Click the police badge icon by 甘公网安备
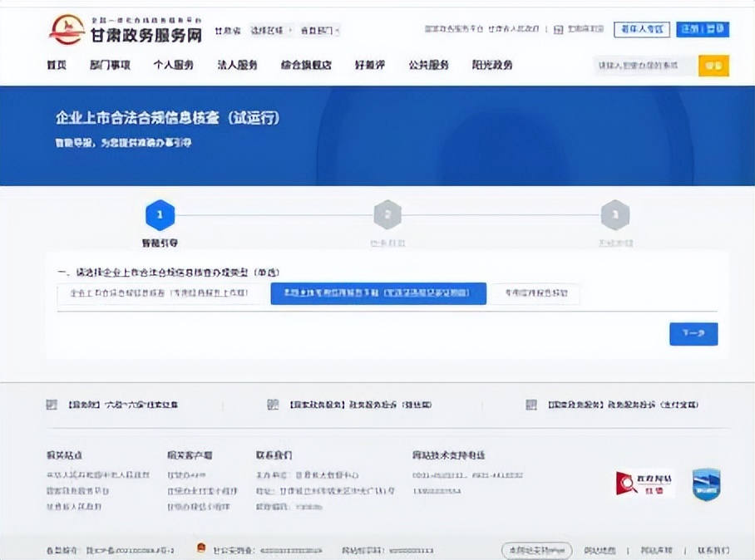The height and width of the screenshot is (560, 755). click(200, 549)
